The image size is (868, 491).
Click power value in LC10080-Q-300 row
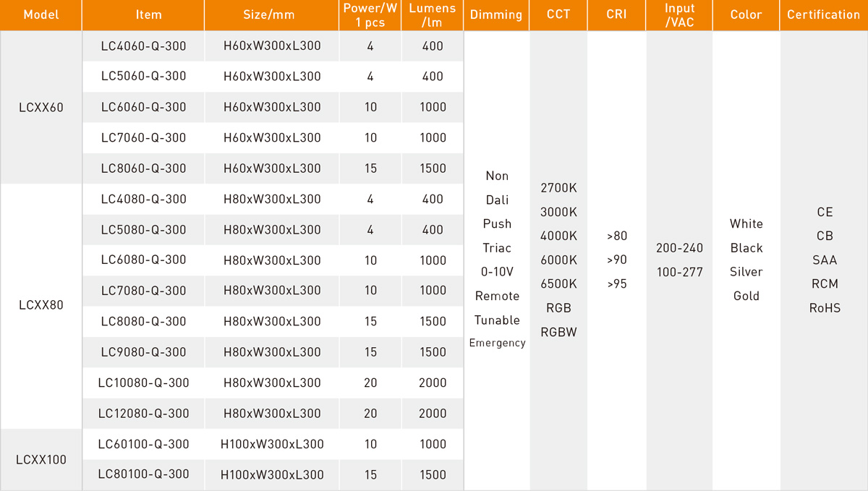[x=370, y=383]
